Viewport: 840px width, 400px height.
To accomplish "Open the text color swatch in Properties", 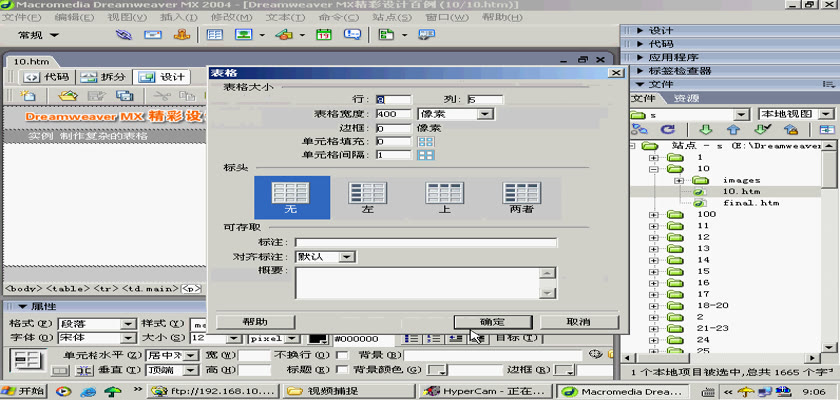I will click(319, 338).
